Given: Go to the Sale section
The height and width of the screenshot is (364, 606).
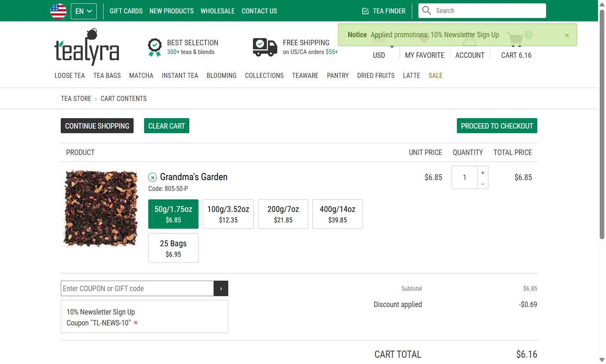Looking at the screenshot, I should (x=436, y=75).
